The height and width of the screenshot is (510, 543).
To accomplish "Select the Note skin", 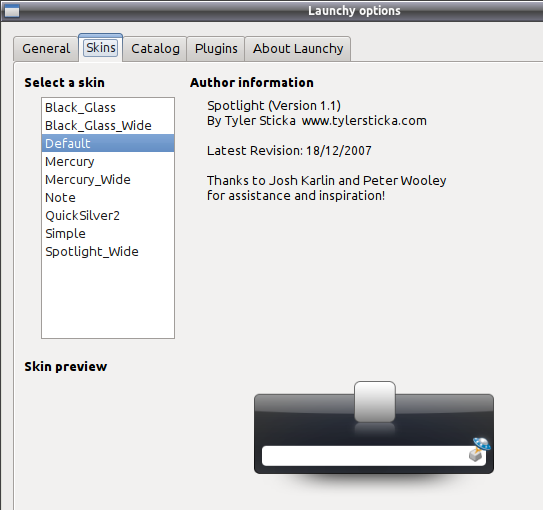I will (108, 197).
